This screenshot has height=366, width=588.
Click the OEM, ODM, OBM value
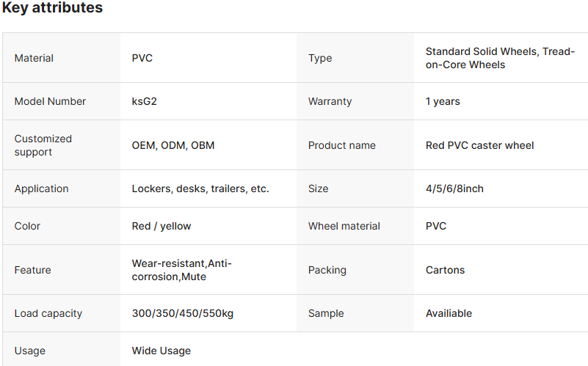pos(173,145)
